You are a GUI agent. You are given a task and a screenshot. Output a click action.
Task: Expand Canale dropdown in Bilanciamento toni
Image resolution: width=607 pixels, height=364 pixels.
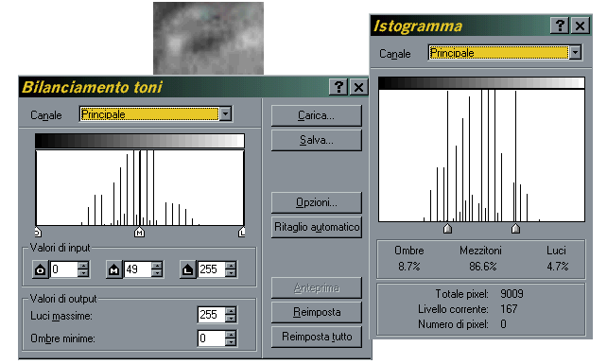point(226,114)
